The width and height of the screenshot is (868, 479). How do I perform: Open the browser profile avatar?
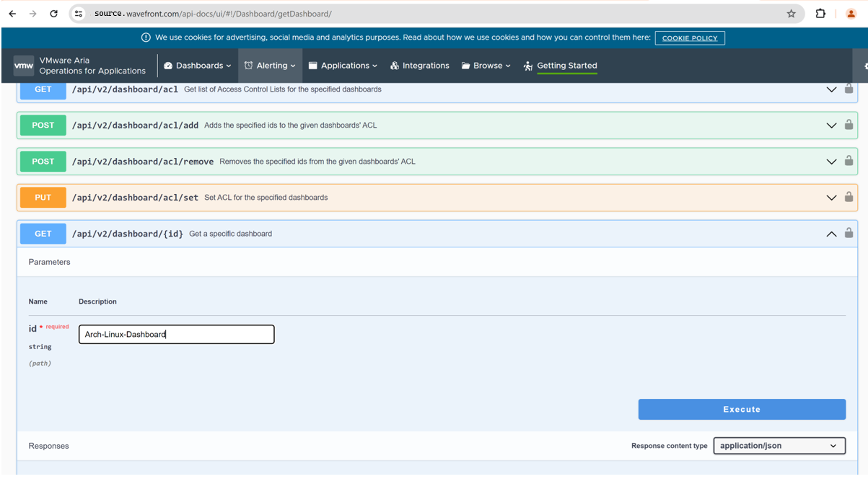[x=851, y=14]
